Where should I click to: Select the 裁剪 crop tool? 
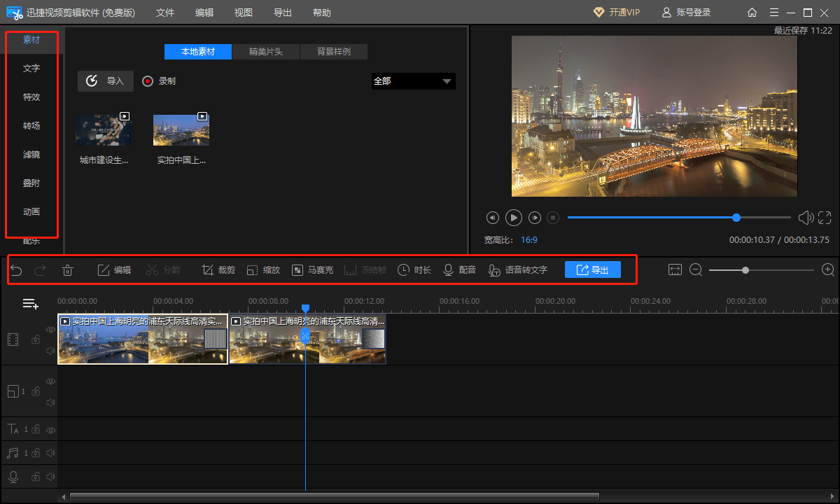pyautogui.click(x=218, y=270)
